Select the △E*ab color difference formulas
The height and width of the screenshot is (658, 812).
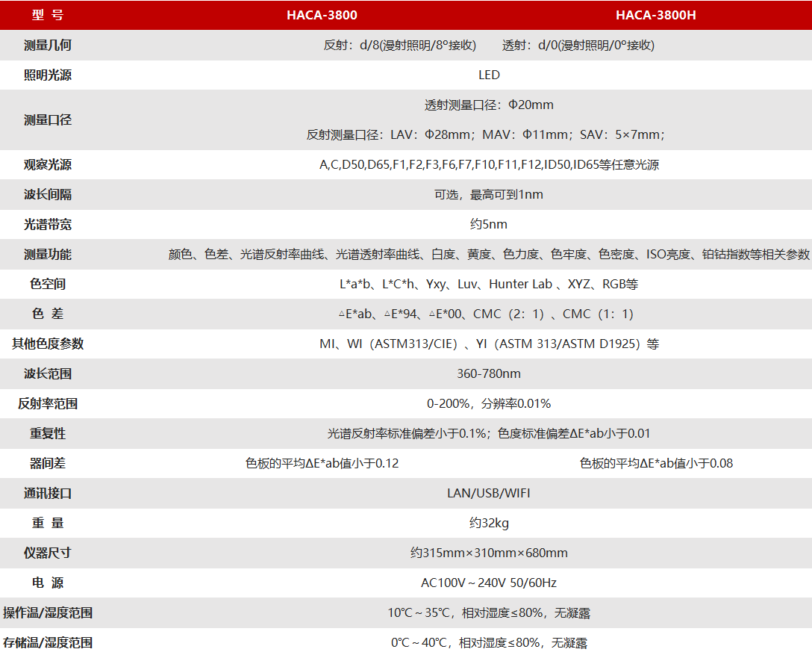pos(486,314)
